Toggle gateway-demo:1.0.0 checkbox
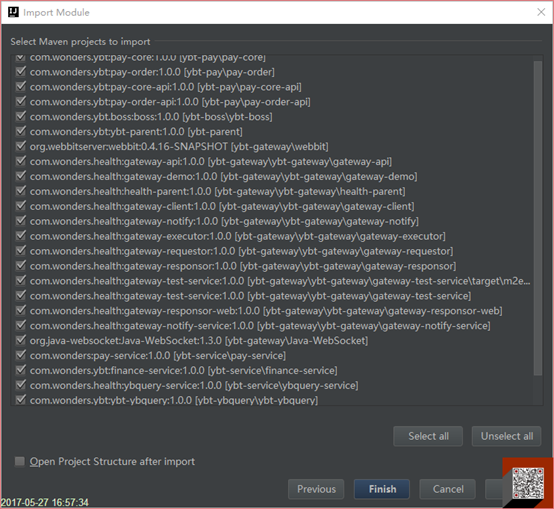 pos(21,176)
